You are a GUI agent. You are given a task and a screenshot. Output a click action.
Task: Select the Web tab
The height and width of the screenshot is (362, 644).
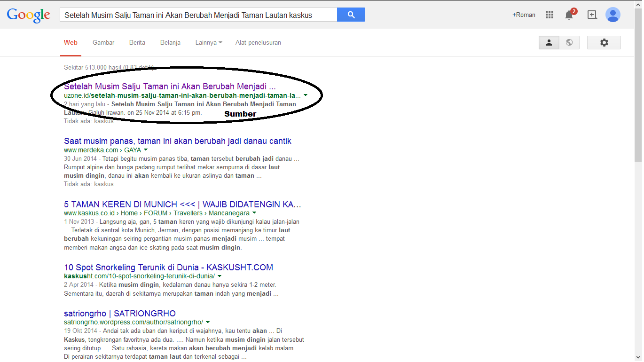[x=71, y=42]
